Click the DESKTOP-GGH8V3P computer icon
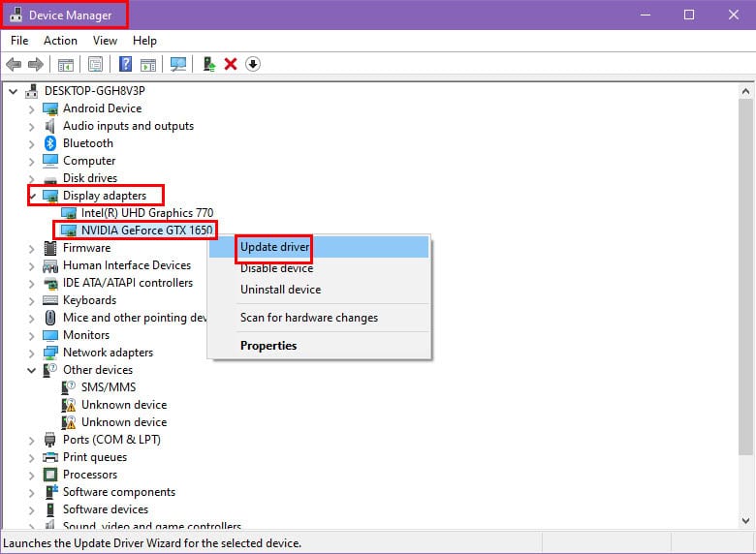 31,91
